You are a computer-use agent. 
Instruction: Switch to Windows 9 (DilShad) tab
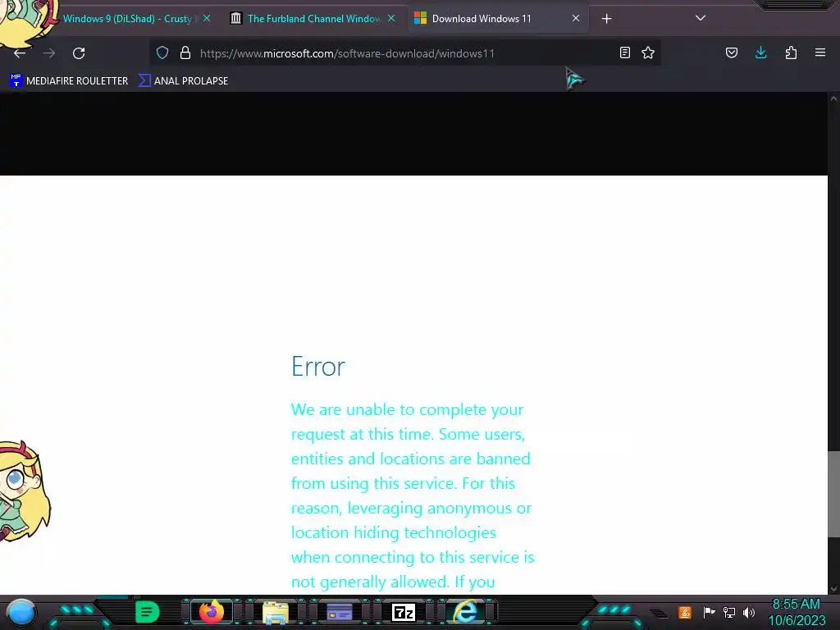coord(127,19)
